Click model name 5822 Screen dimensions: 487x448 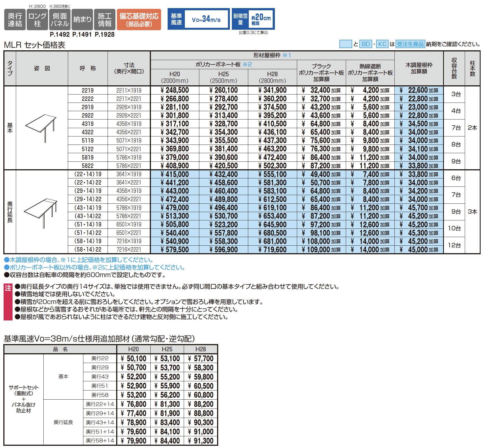[x=88, y=166]
